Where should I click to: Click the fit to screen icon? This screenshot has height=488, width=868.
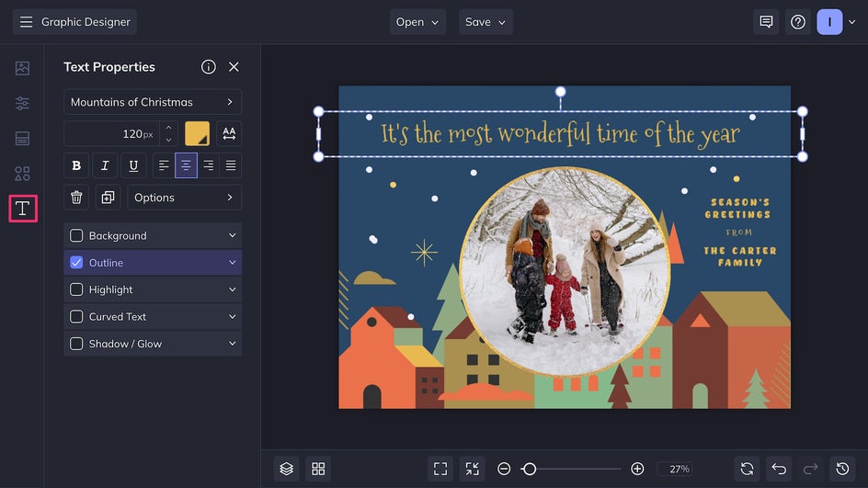pos(440,470)
